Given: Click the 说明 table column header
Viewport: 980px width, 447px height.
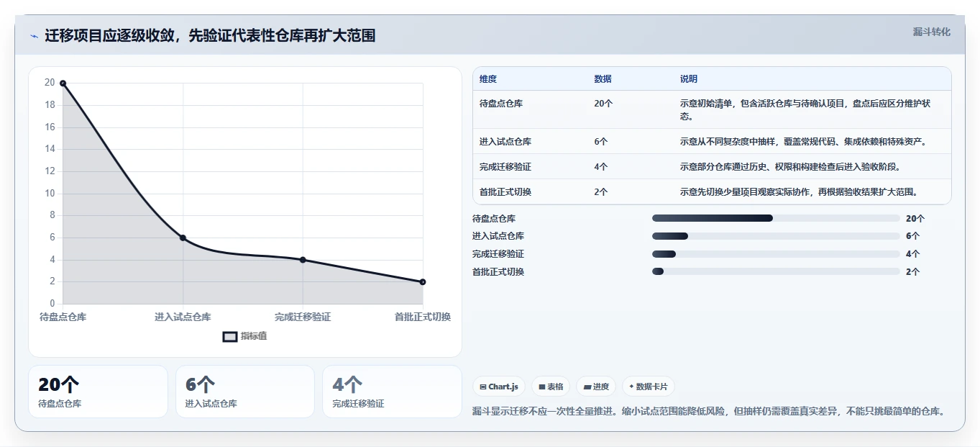Looking at the screenshot, I should [x=689, y=79].
